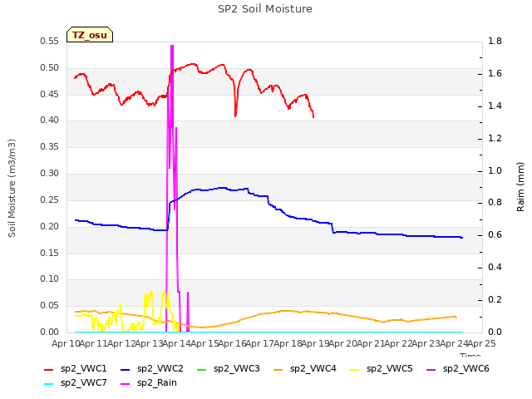This screenshot has height=399, width=532.
Task: Click the 0.40 left axis tick label
Action: click(50, 120)
